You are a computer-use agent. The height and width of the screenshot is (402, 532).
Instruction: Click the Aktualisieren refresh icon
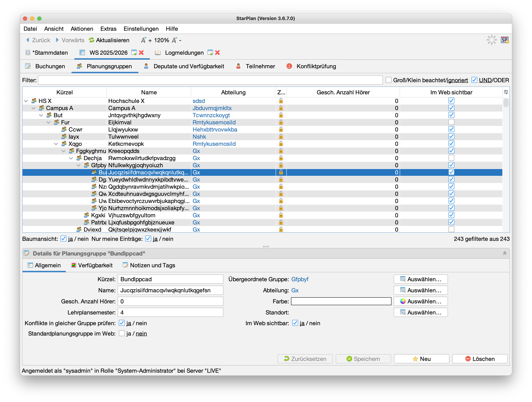pos(91,40)
